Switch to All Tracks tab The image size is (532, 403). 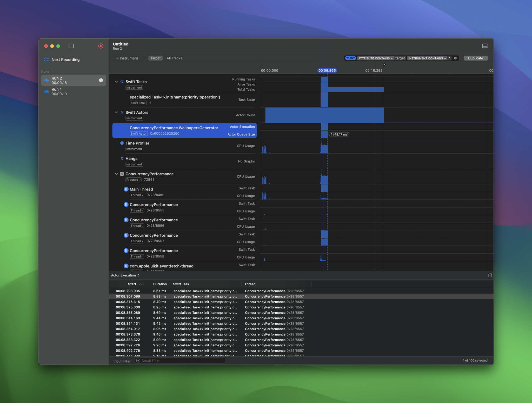(174, 58)
